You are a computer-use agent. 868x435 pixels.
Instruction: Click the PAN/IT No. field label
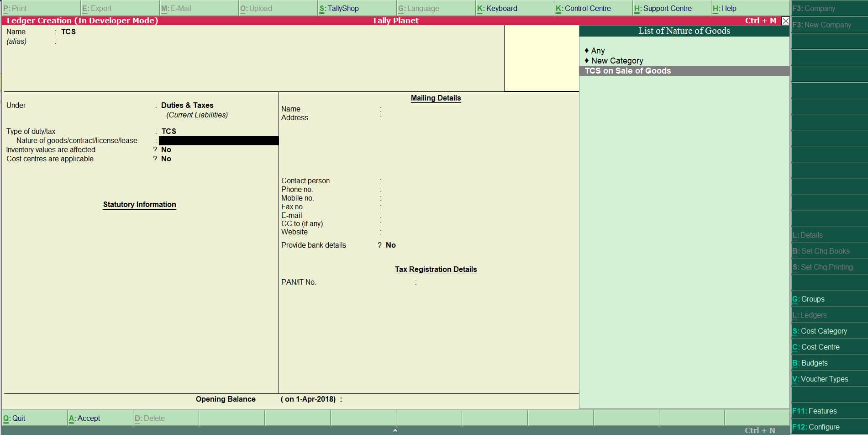pos(299,282)
